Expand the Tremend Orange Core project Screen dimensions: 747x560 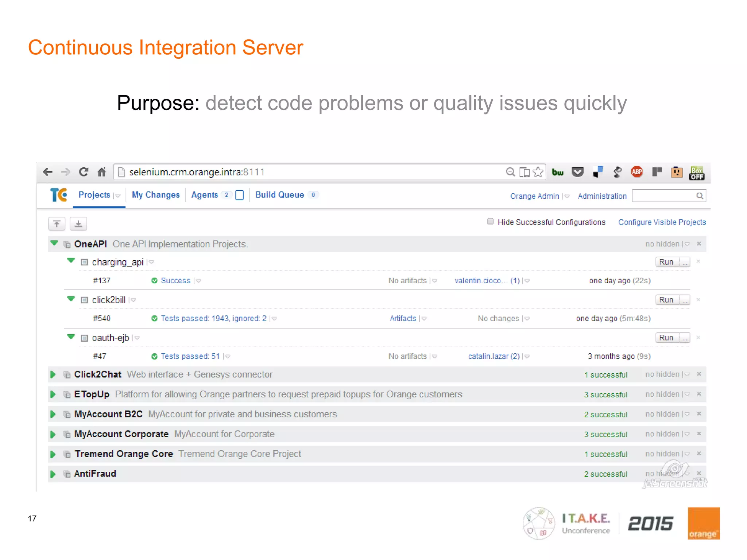click(x=53, y=454)
